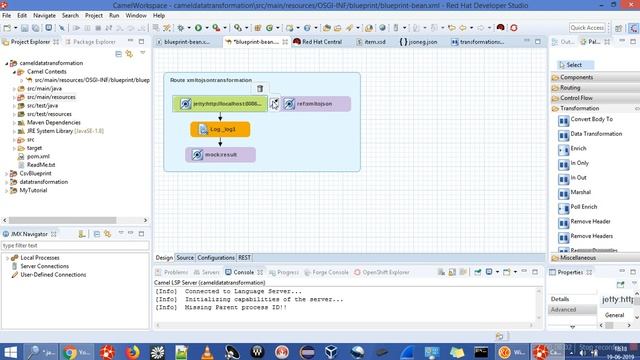This screenshot has width=640, height=360.
Task: Choose Data Transformation palette item
Action: [590, 134]
